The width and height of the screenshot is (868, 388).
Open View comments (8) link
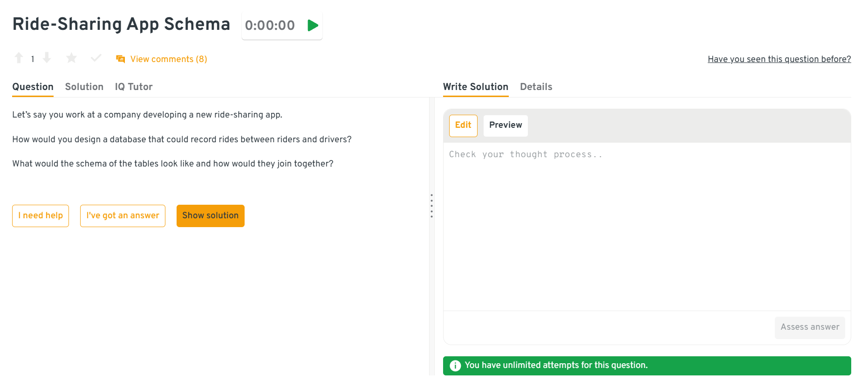pos(168,59)
